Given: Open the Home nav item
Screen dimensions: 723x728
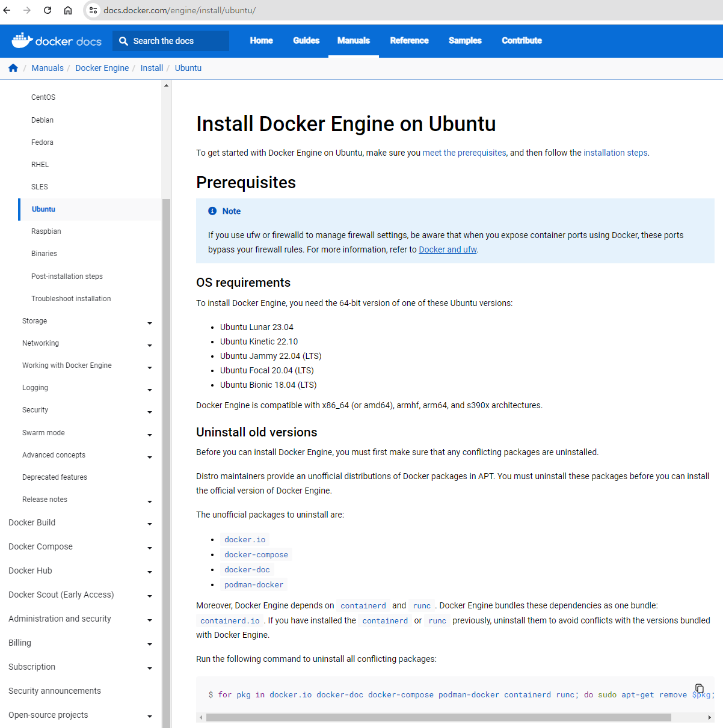Looking at the screenshot, I should pos(261,40).
